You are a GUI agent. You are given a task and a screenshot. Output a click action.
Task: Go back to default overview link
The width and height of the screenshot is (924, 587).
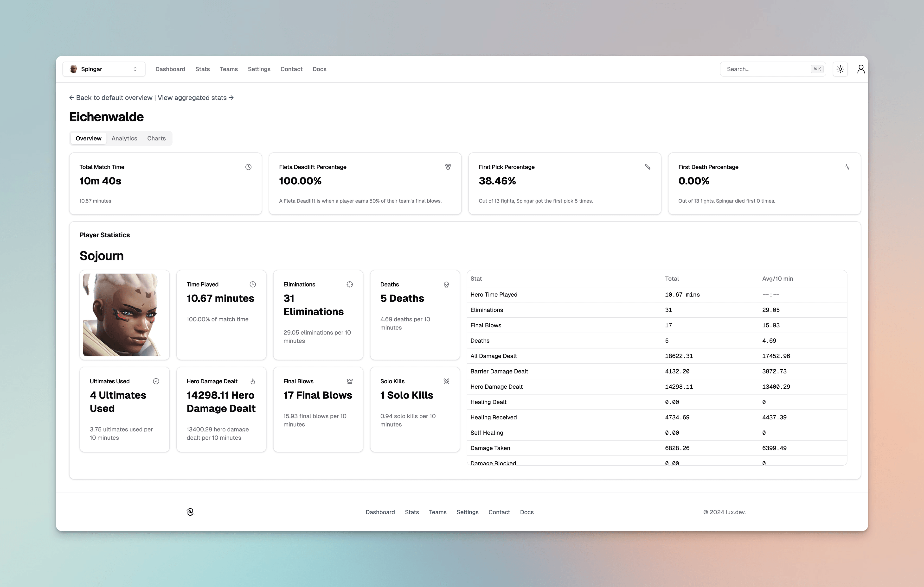pyautogui.click(x=110, y=98)
